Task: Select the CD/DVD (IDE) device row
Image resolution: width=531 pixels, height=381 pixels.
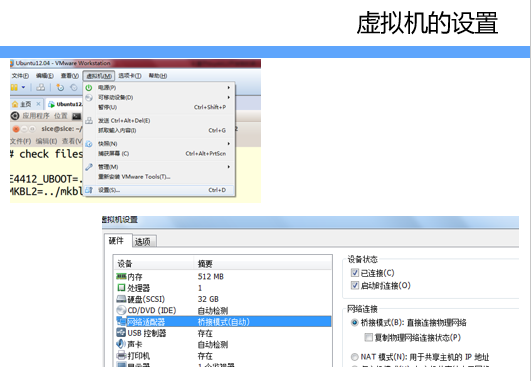Action: tap(222, 310)
